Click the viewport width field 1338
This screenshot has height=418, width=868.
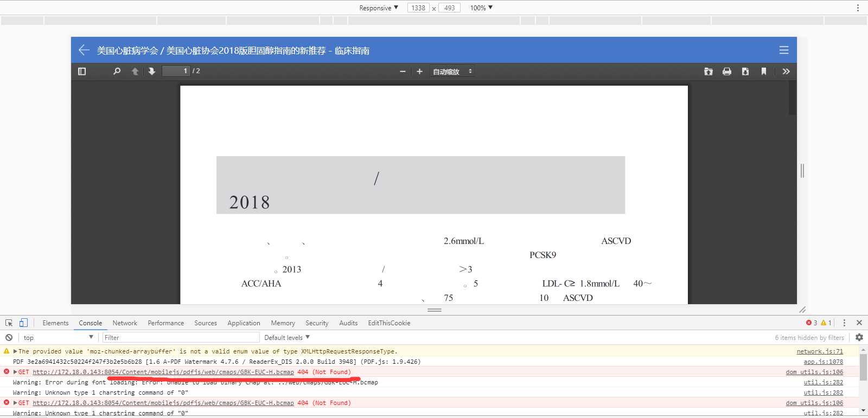(418, 8)
